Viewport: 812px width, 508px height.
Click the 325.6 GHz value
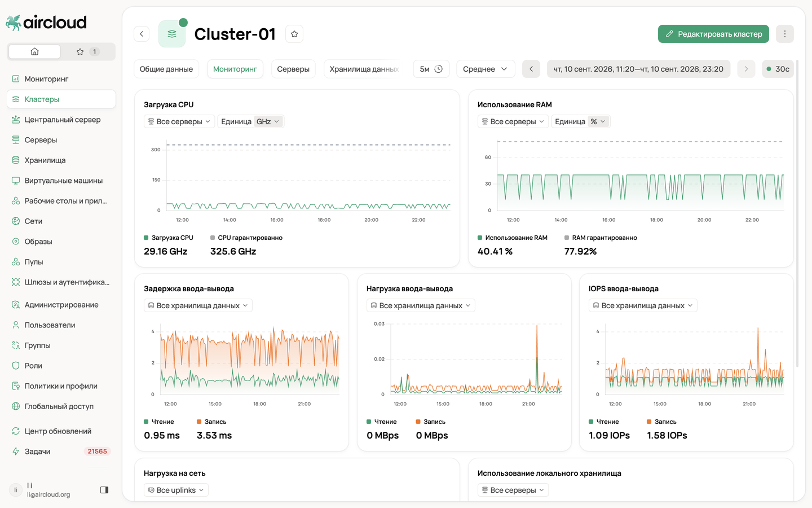click(x=233, y=251)
